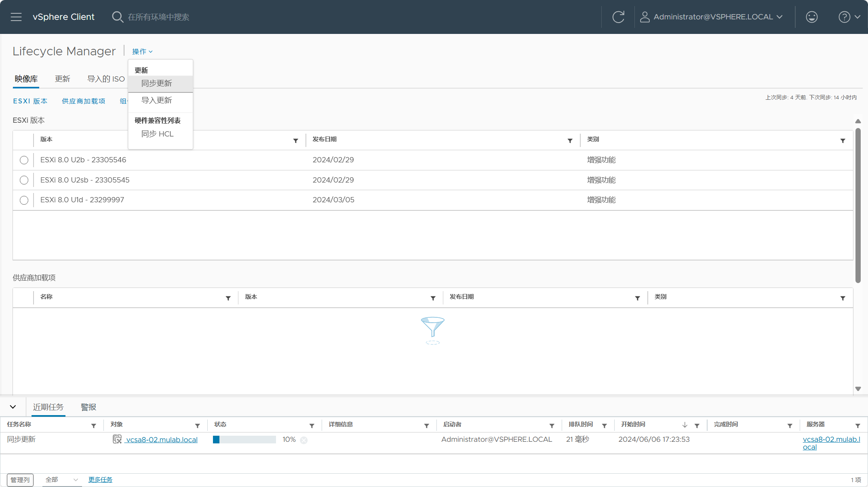Filter tasks by 详细信息 column

tap(427, 426)
